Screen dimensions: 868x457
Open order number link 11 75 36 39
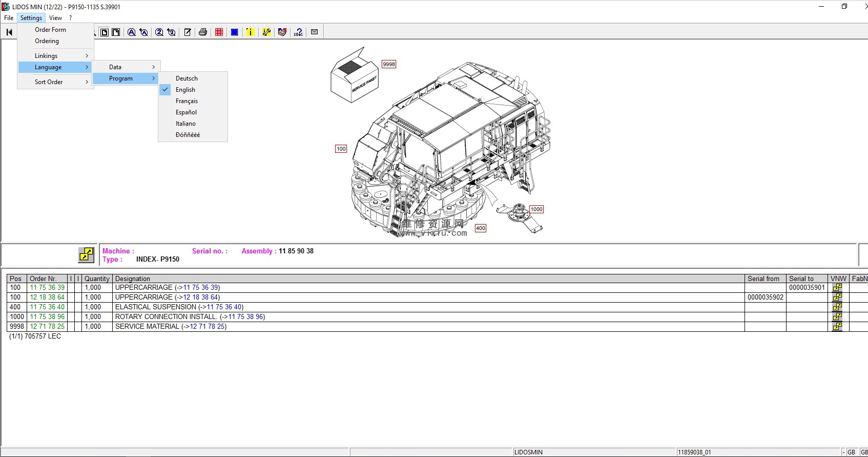[x=47, y=288]
